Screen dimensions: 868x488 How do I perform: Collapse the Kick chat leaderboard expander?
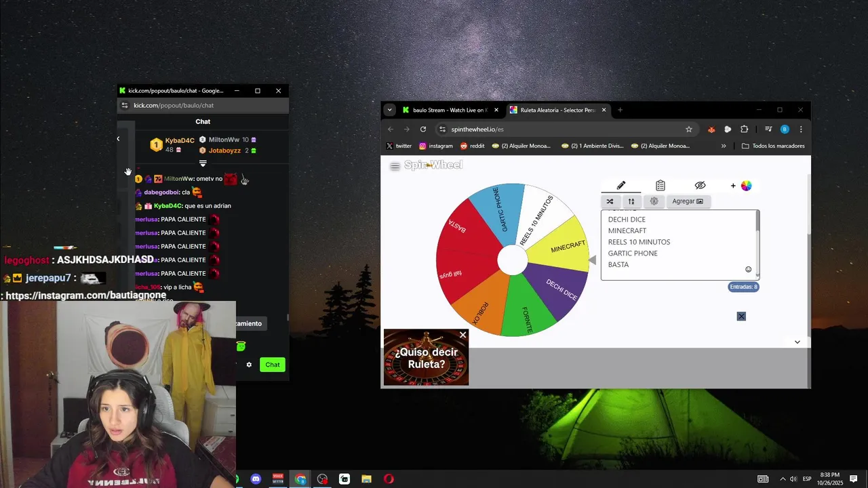203,163
